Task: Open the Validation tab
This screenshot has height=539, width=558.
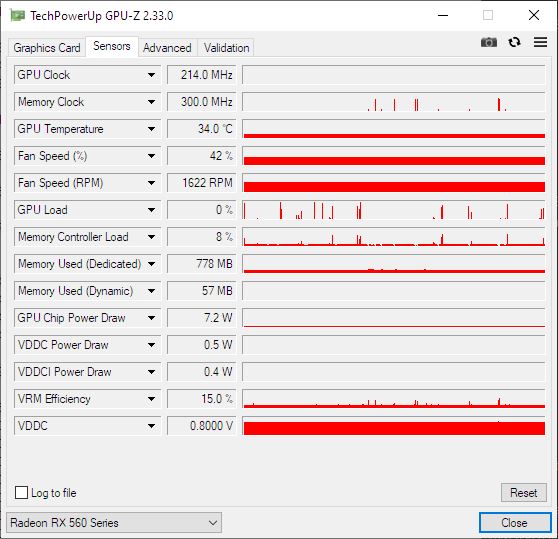Action: pyautogui.click(x=226, y=48)
